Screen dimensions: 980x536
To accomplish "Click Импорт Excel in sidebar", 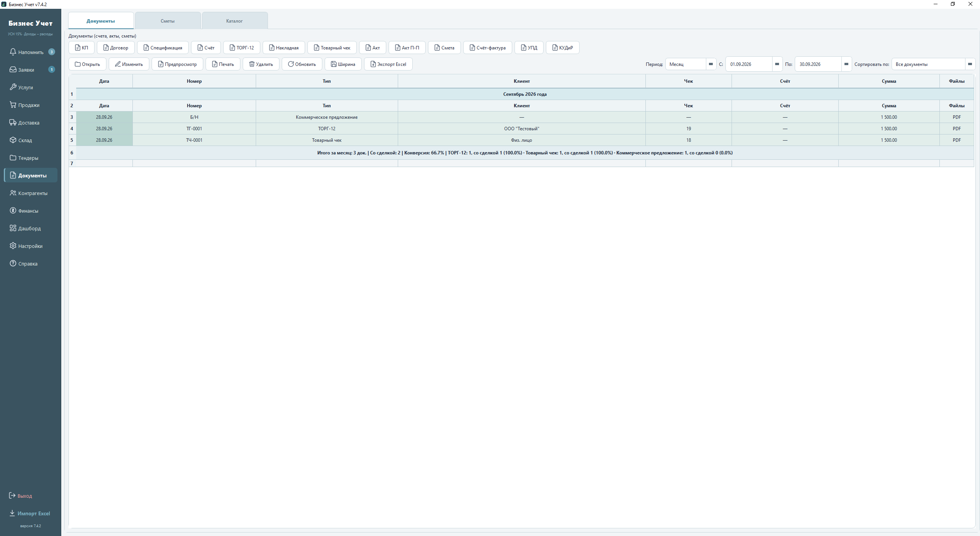I will pyautogui.click(x=30, y=513).
